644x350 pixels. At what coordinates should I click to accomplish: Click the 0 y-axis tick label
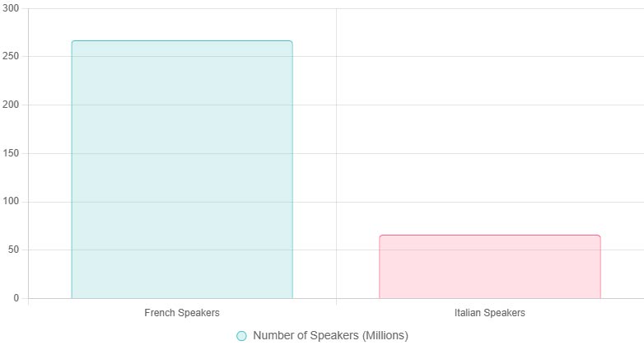coord(16,298)
